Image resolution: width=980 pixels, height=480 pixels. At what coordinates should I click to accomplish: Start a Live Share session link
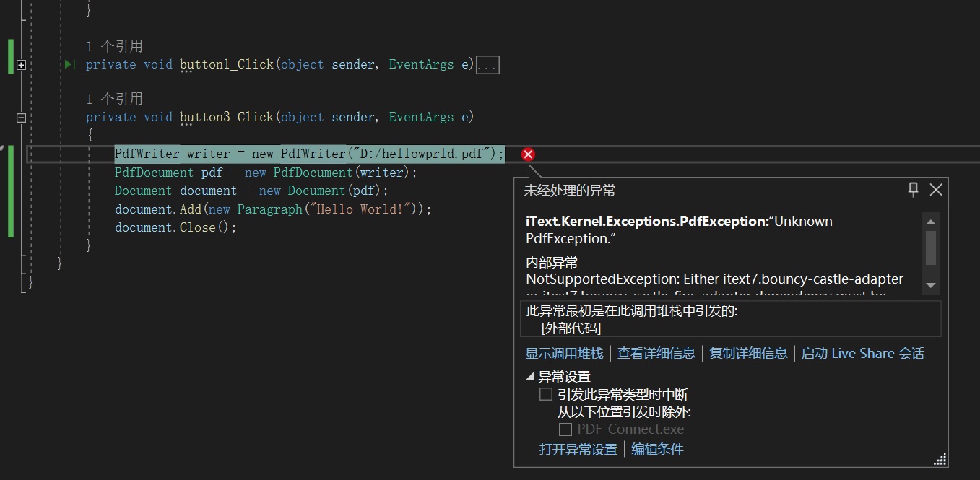pos(862,354)
